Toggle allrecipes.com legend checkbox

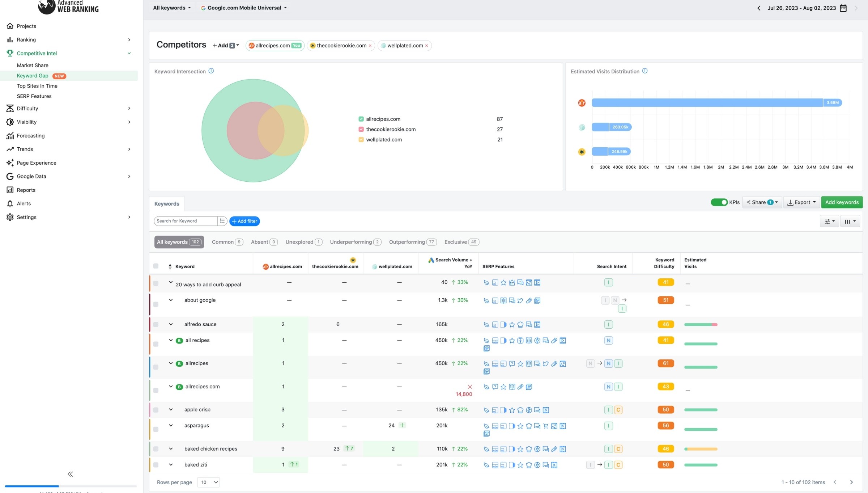pyautogui.click(x=361, y=119)
